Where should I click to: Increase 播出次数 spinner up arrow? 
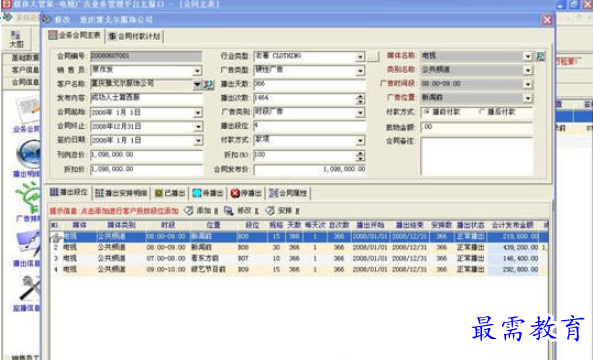click(x=361, y=96)
